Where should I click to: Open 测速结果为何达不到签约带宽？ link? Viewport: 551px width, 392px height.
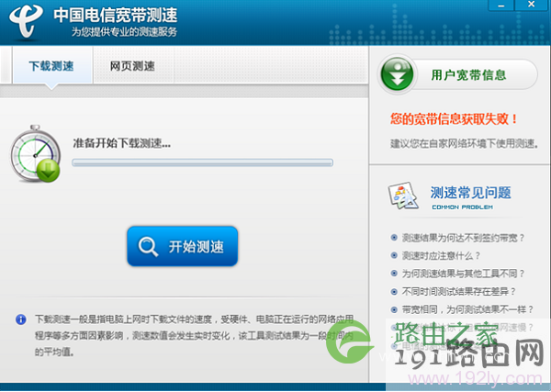point(463,238)
